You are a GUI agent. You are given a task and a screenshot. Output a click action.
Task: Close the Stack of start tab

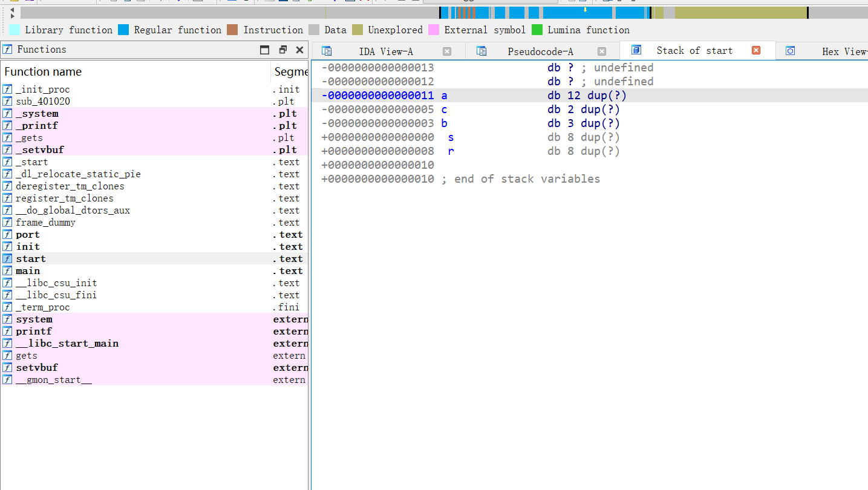click(756, 51)
